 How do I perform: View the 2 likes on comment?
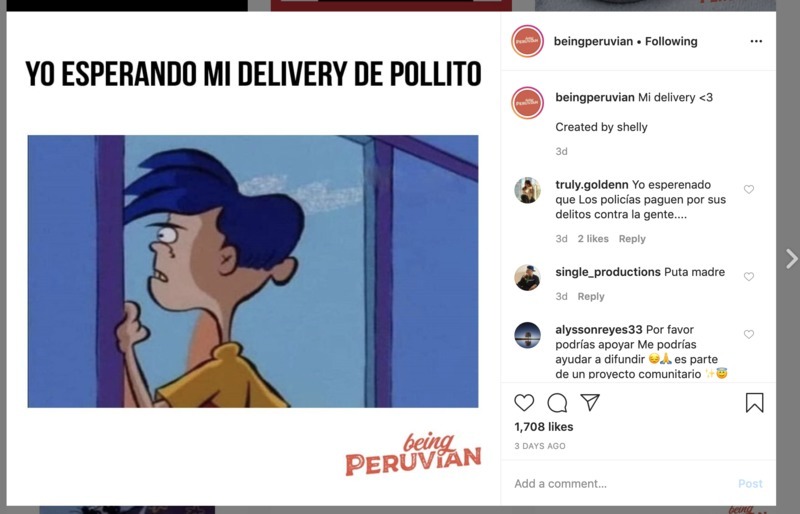click(x=593, y=239)
